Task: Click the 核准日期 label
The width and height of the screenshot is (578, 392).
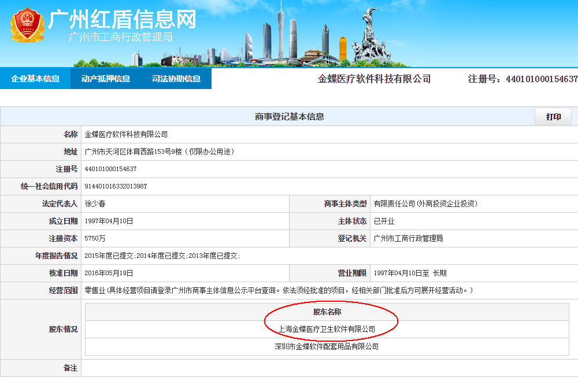Action: click(x=63, y=273)
